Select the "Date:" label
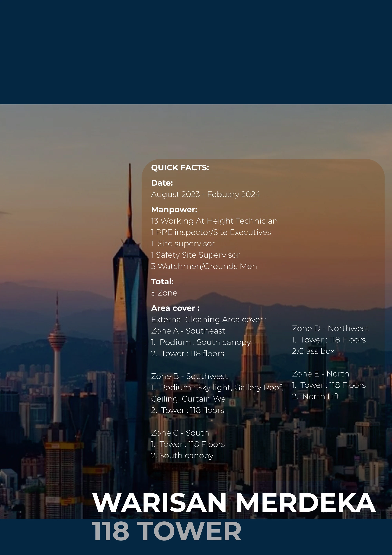 [162, 183]
